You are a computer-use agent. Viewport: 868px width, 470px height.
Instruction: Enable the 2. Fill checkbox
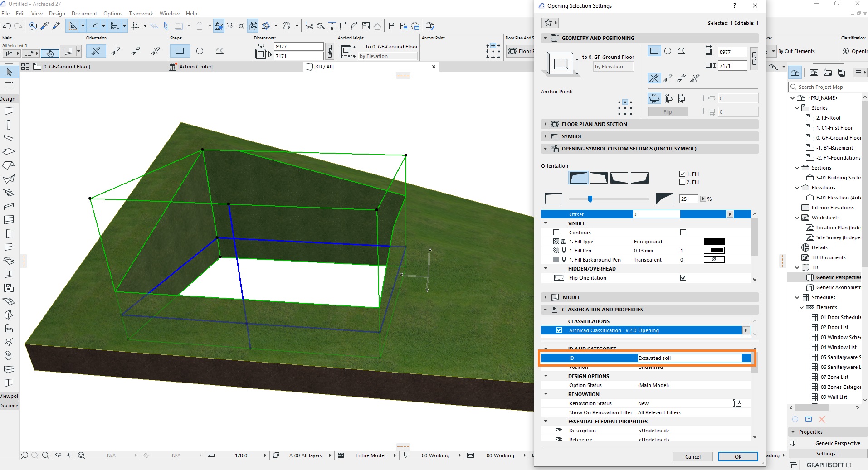(682, 182)
